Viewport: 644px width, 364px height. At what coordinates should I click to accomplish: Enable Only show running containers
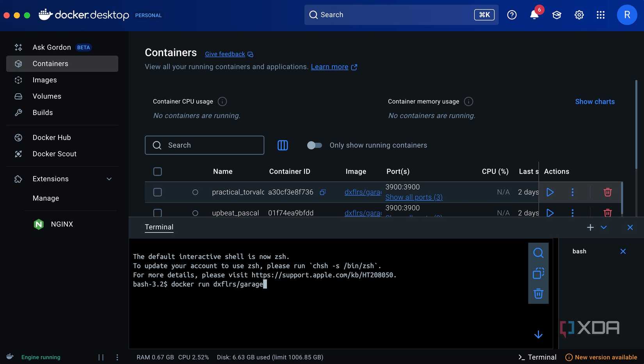pos(314,145)
